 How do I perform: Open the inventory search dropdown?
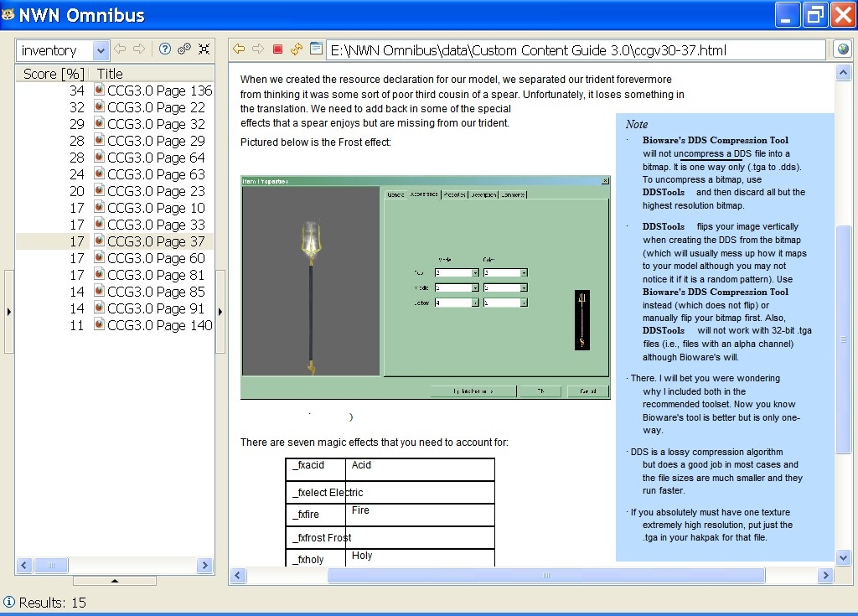pos(101,50)
